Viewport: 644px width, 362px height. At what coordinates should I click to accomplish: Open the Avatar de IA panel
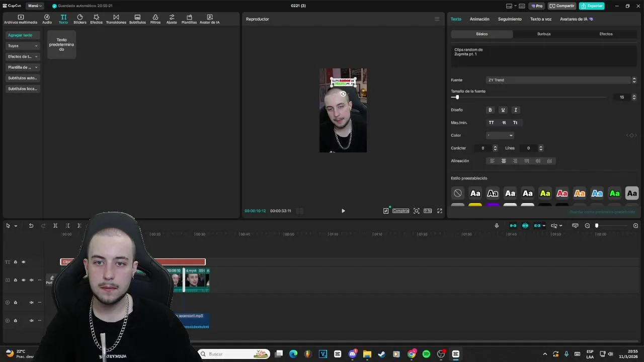click(210, 20)
